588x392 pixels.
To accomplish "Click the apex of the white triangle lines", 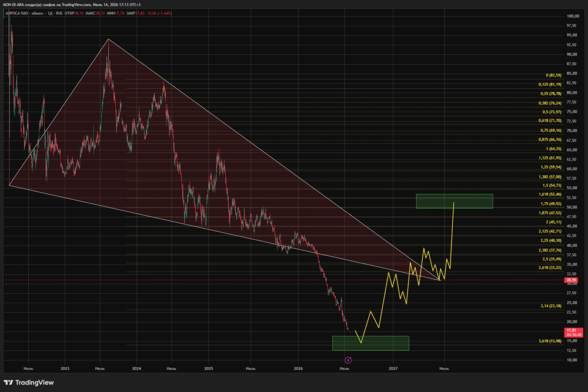I will [x=439, y=280].
